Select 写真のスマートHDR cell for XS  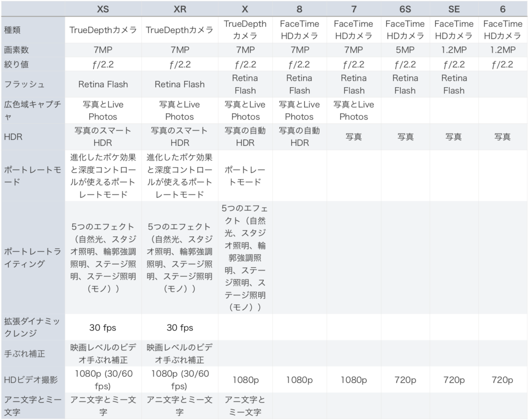[103, 137]
